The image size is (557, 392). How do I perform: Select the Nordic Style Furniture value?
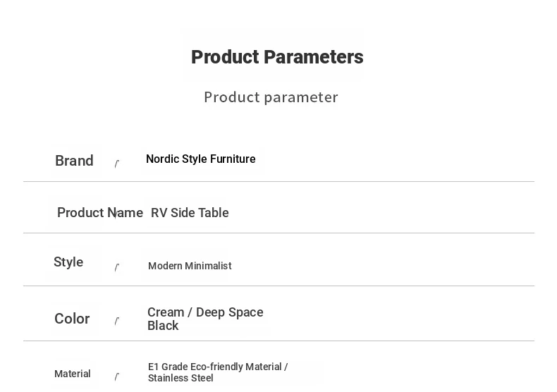(201, 159)
